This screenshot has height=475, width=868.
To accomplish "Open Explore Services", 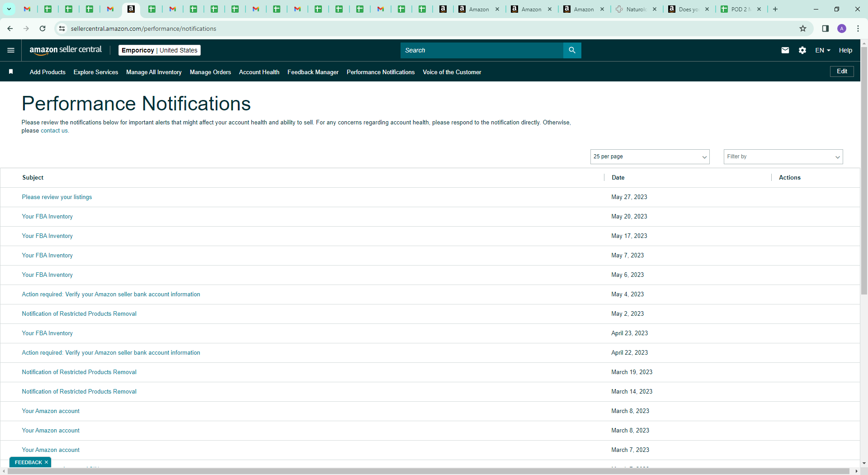I will tap(96, 72).
